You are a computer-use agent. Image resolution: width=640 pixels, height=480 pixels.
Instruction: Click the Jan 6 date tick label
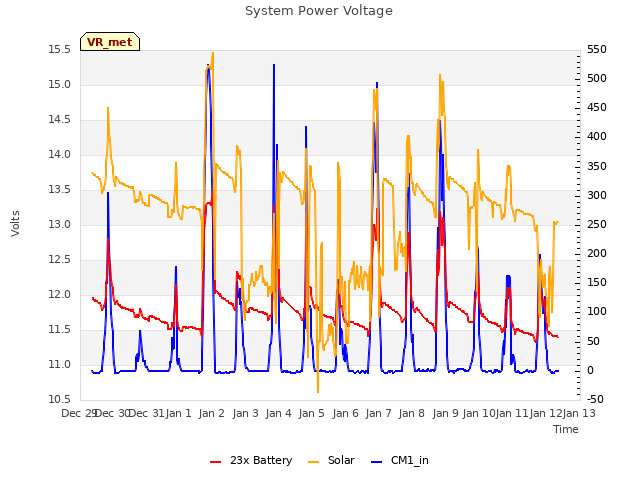pyautogui.click(x=346, y=413)
